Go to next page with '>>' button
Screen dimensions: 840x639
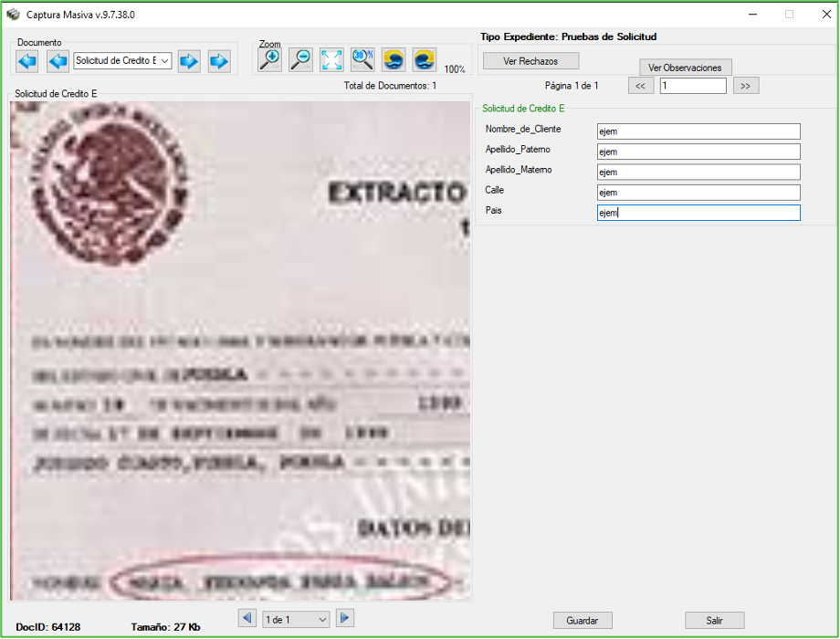click(x=745, y=86)
